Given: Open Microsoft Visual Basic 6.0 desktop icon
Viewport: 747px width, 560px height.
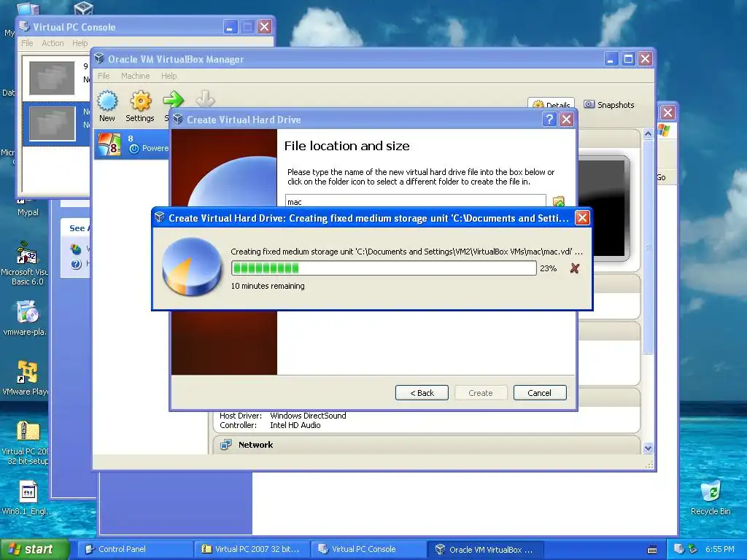Looking at the screenshot, I should click(x=27, y=262).
